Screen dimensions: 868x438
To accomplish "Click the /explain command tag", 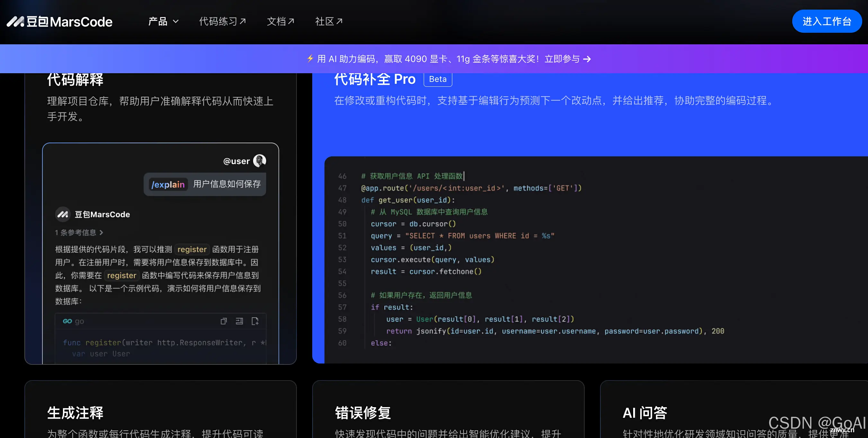I will click(168, 184).
